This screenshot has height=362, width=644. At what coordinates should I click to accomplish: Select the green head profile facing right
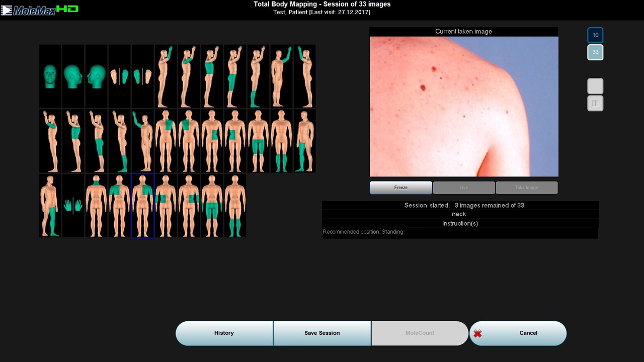click(x=73, y=76)
